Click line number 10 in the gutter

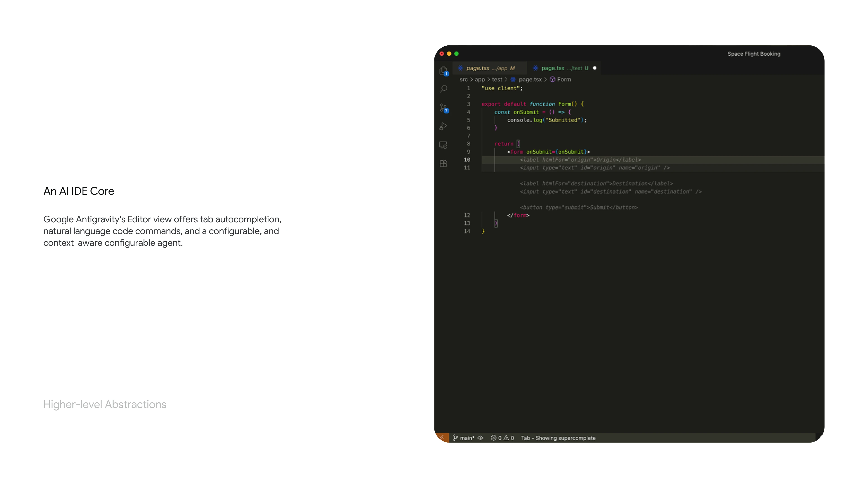click(467, 160)
